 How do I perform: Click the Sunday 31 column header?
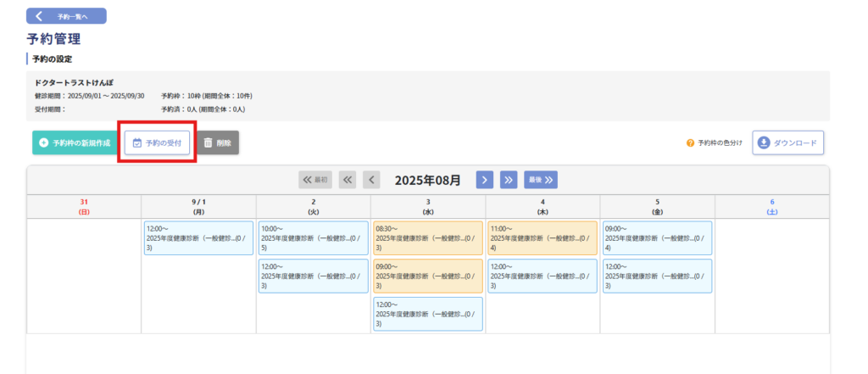tap(84, 206)
